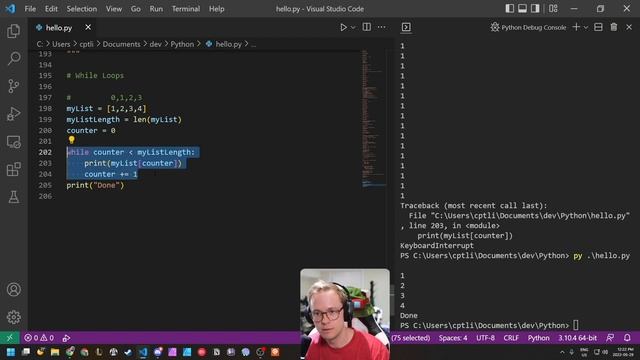Click line number 205 in gutter
The image size is (640, 360).
point(45,185)
